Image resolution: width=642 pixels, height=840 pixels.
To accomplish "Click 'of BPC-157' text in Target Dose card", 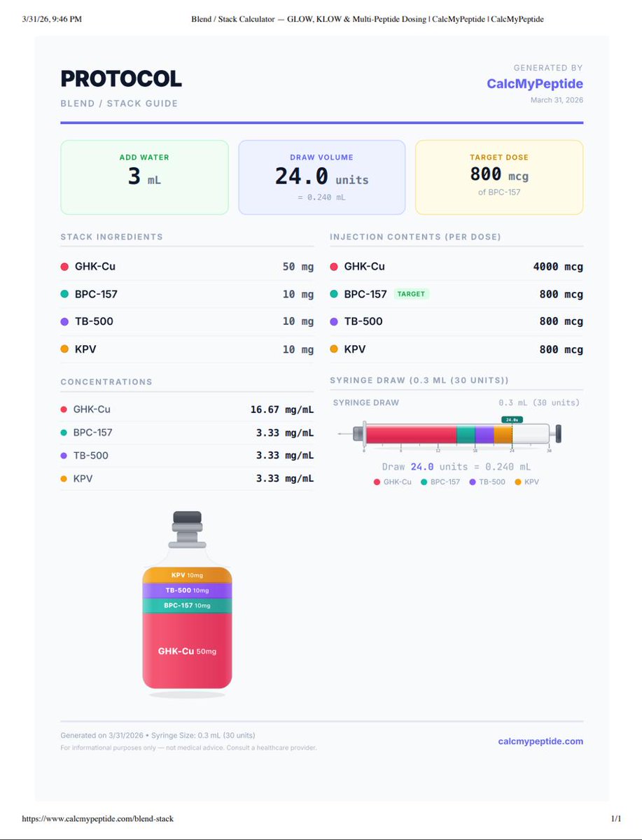I will coord(499,192).
